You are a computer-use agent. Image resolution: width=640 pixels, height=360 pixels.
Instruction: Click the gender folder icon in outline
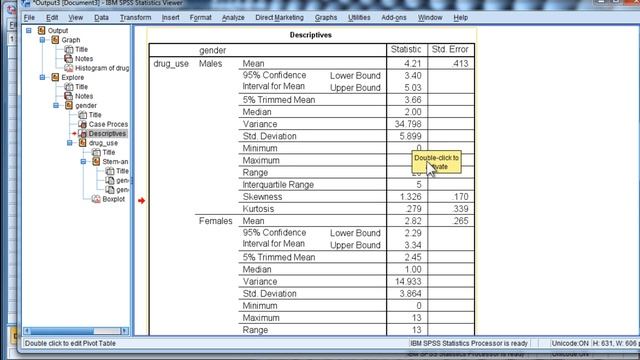click(x=69, y=106)
